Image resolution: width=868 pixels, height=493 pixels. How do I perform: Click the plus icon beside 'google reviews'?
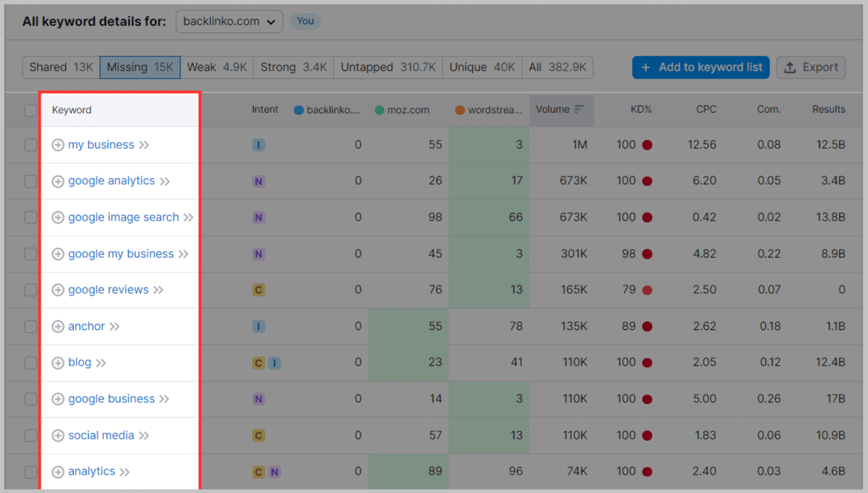pyautogui.click(x=58, y=290)
